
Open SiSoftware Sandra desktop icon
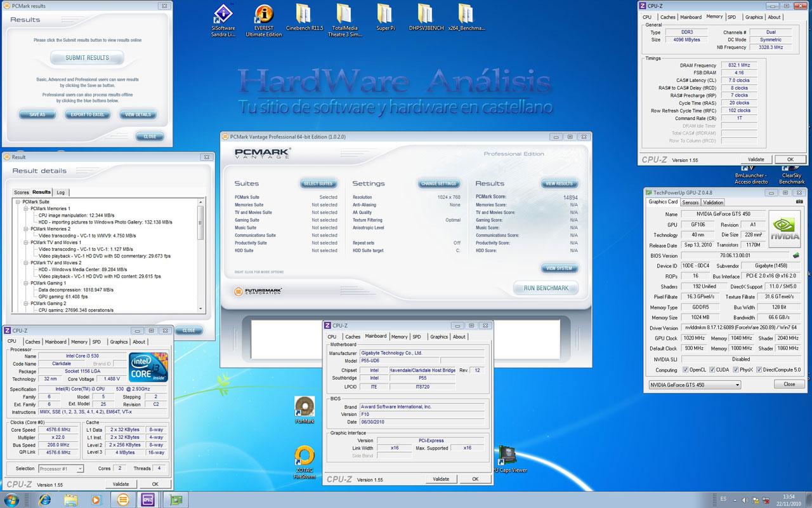coord(223,20)
